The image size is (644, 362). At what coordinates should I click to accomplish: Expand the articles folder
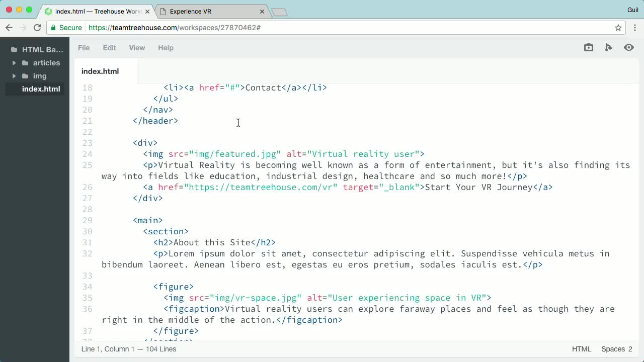point(14,63)
